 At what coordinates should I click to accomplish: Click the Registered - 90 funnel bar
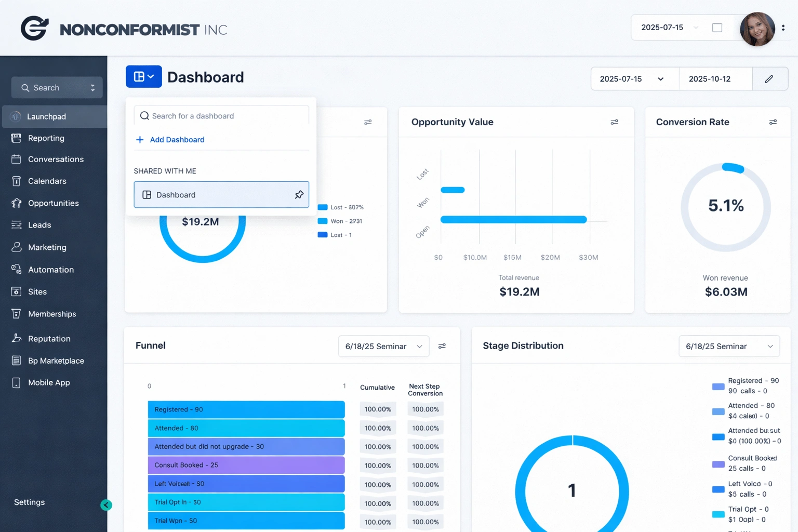point(246,409)
